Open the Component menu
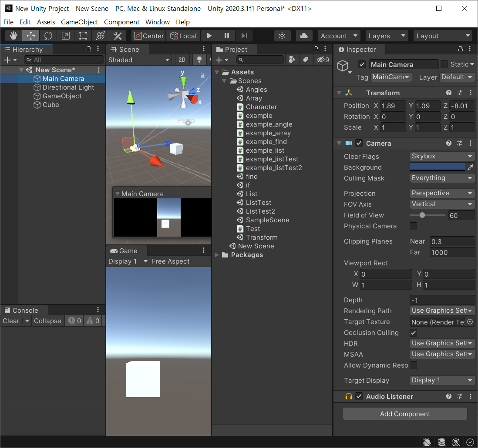This screenshot has width=478, height=448. (x=121, y=22)
